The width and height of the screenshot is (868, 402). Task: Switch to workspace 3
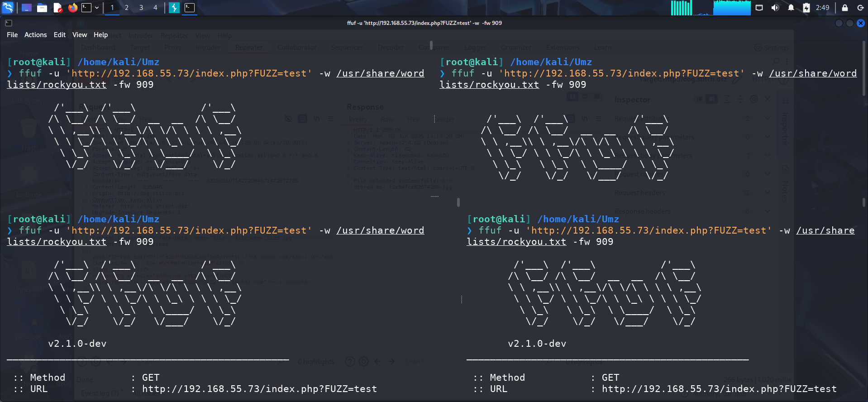141,8
